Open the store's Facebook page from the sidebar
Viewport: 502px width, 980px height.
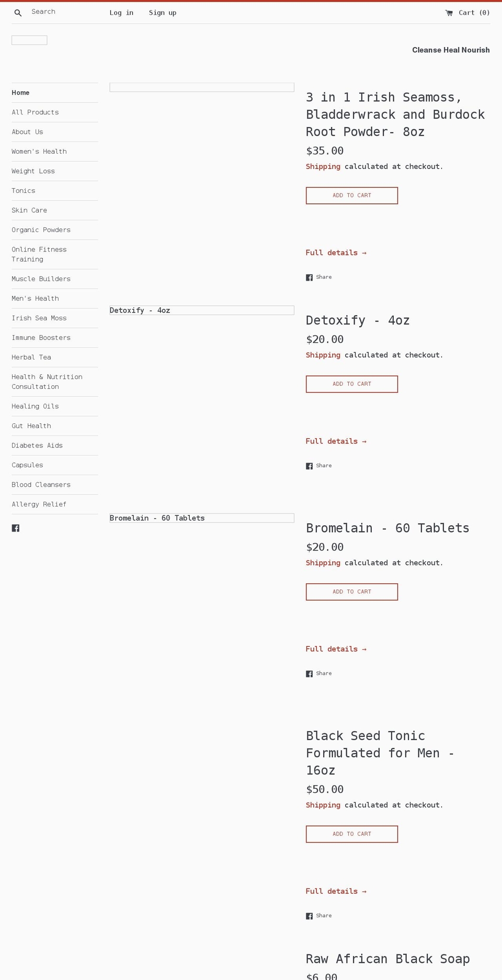pyautogui.click(x=16, y=528)
